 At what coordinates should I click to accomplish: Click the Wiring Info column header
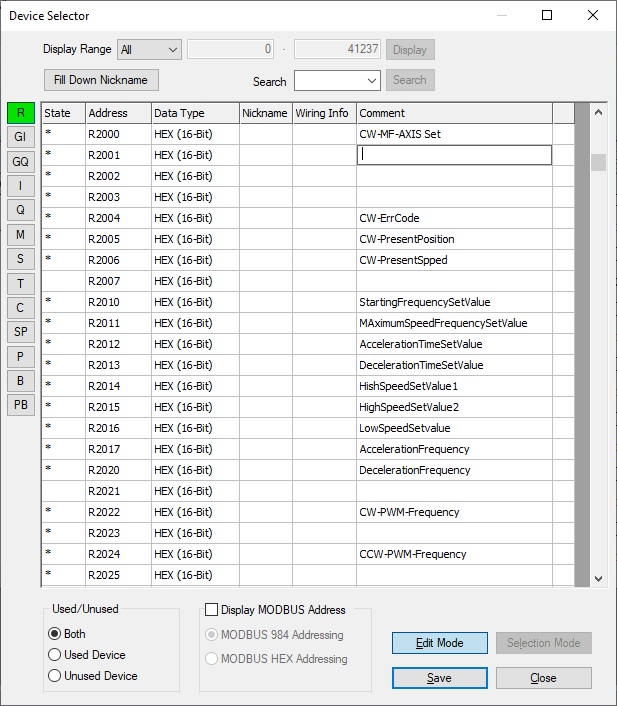[324, 113]
